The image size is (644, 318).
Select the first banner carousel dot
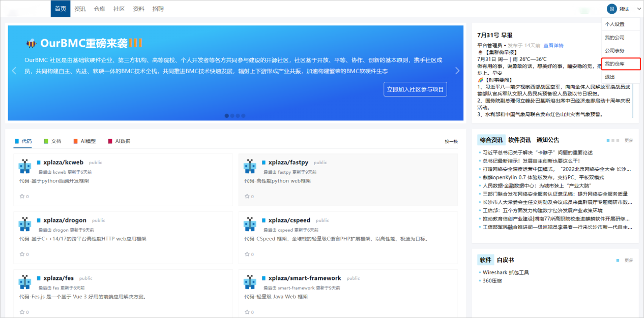point(227,116)
